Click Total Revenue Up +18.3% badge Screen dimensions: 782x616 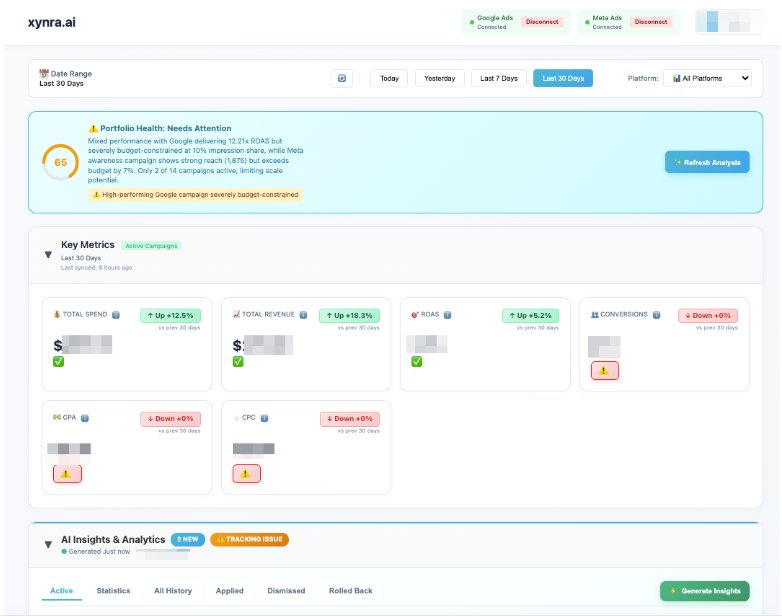350,316
